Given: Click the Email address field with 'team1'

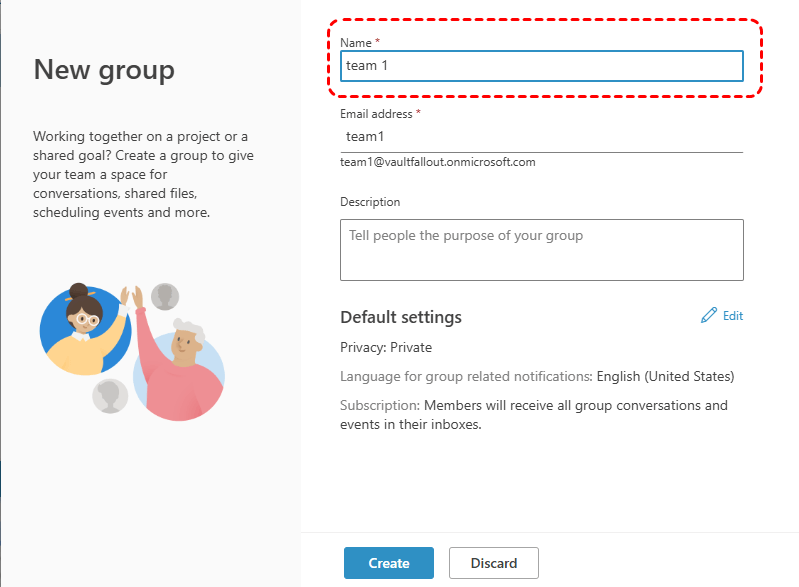Looking at the screenshot, I should point(541,137).
